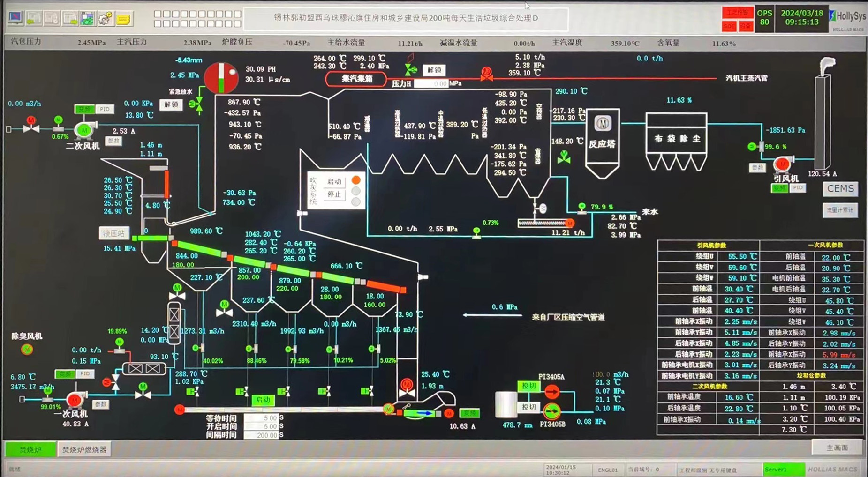Image resolution: width=868 pixels, height=477 pixels.
Task: Click the 引风机 red motor icon
Action: [x=782, y=164]
